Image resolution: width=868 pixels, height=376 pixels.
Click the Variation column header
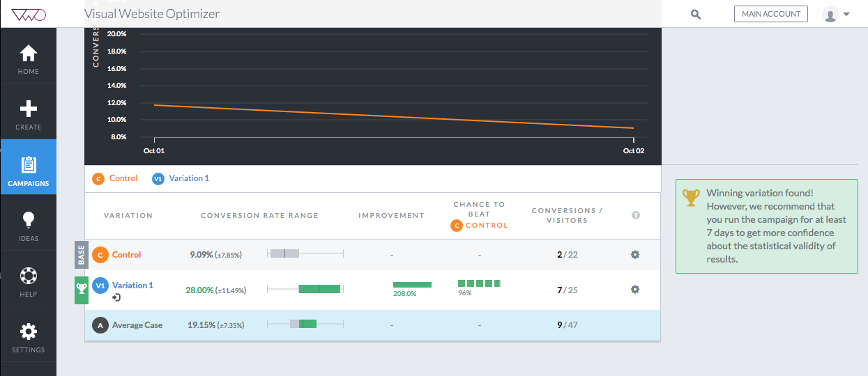pyautogui.click(x=128, y=216)
